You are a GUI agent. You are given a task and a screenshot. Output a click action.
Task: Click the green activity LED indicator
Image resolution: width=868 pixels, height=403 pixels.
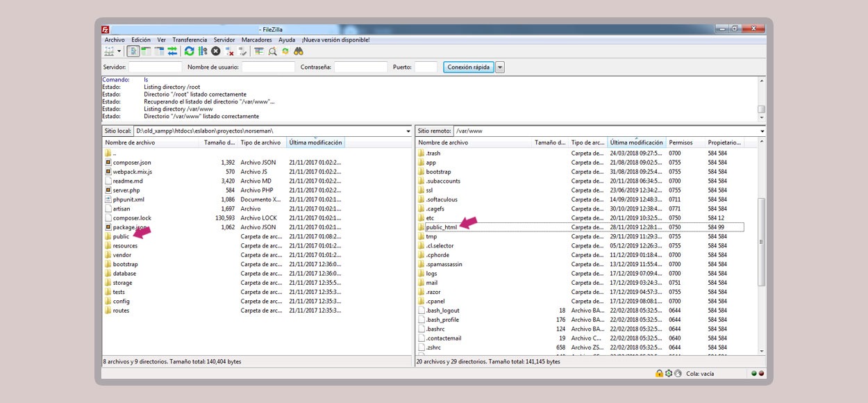click(x=753, y=373)
